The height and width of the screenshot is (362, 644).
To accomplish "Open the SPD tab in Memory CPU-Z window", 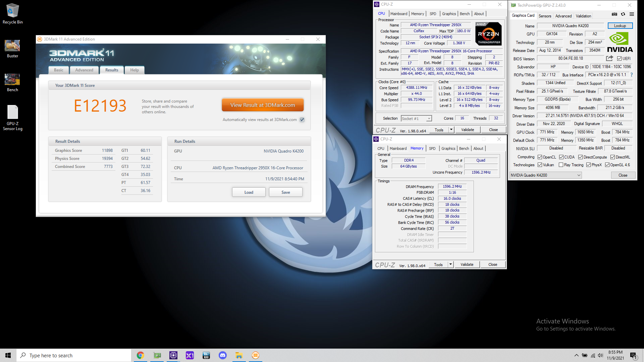I will [x=432, y=148].
